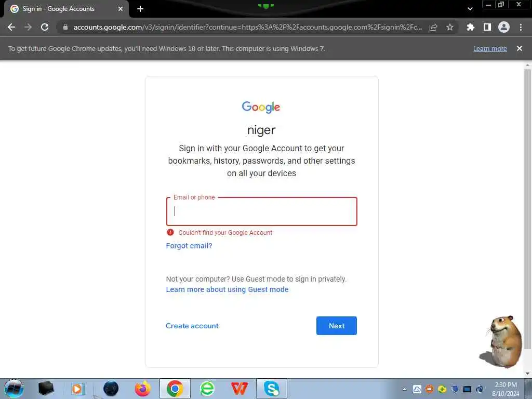
Task: Click the page vertical scrollbar
Action: (527, 209)
